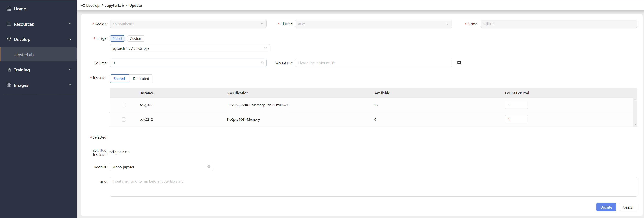Click the Available value 18
The width and height of the screenshot is (644, 218).
[x=376, y=105]
